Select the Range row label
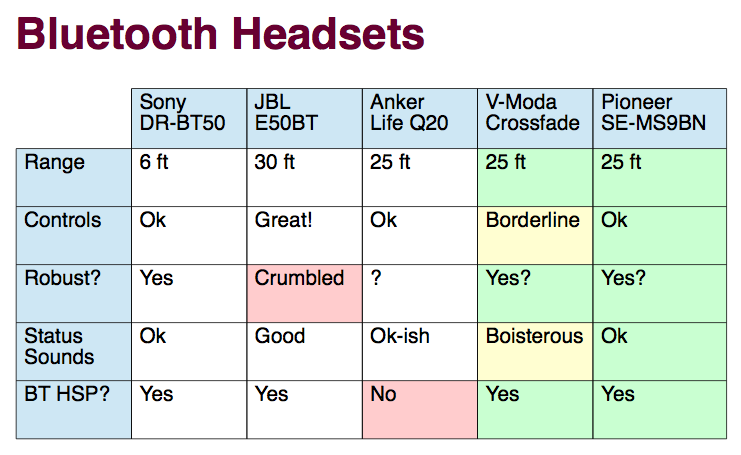Viewport: 741px width, 455px height. (74, 175)
